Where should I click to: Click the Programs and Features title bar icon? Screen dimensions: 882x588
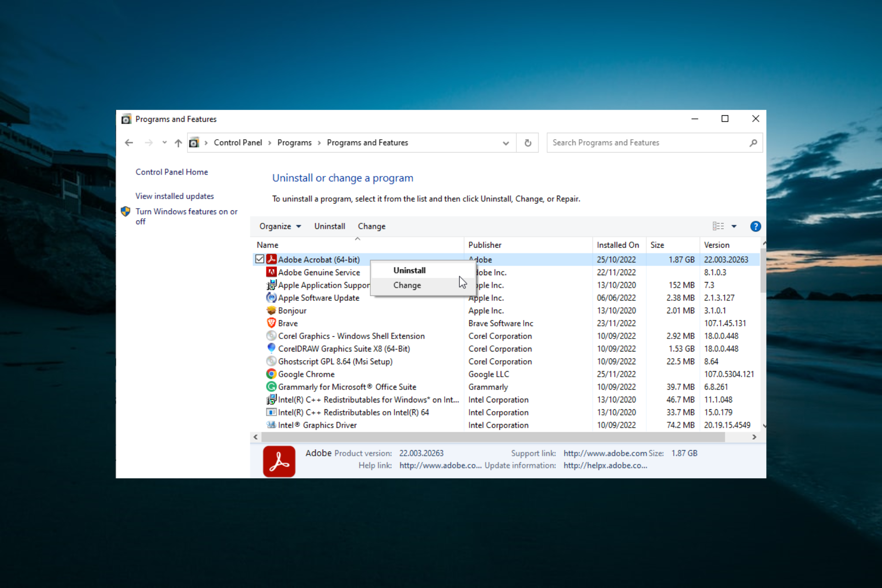click(126, 119)
